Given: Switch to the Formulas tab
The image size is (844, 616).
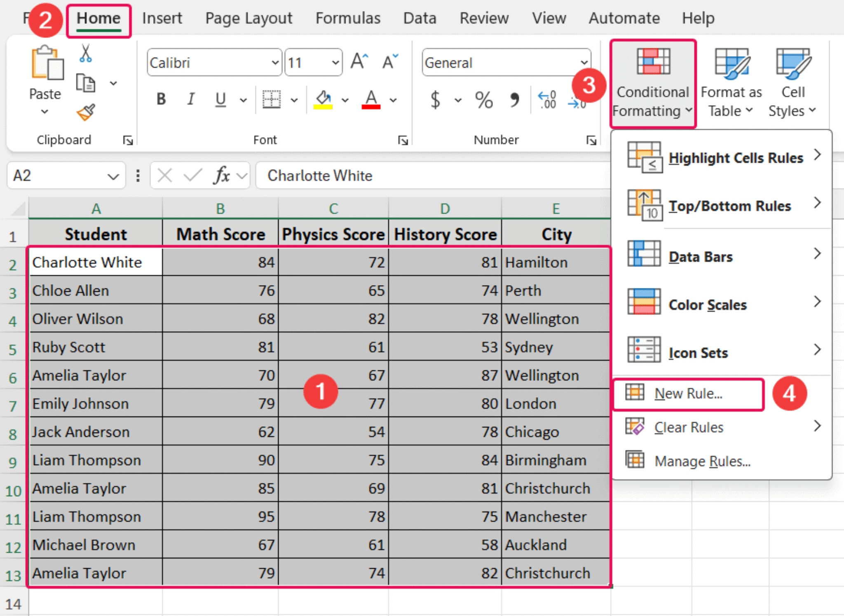Looking at the screenshot, I should (x=347, y=18).
